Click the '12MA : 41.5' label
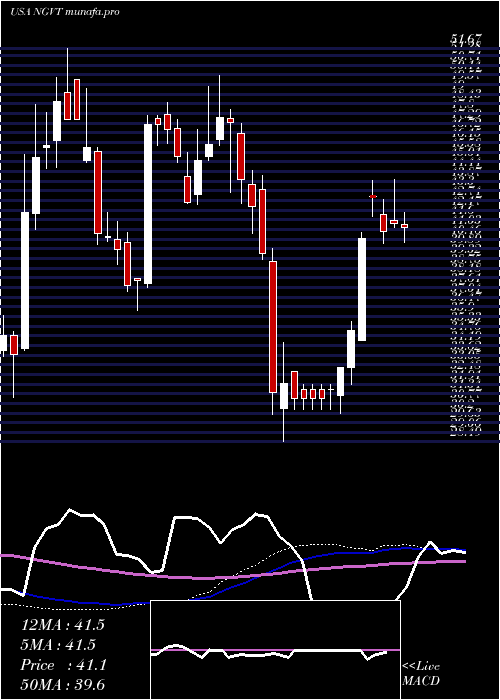This screenshot has width=500, height=700. coord(63,625)
